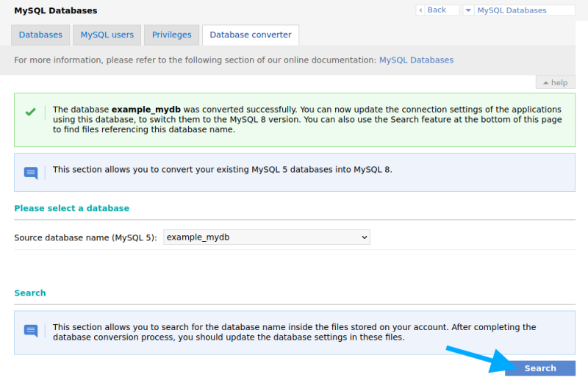Image resolution: width=588 pixels, height=383 pixels.
Task: Open the Source database name dropdown
Action: click(267, 237)
